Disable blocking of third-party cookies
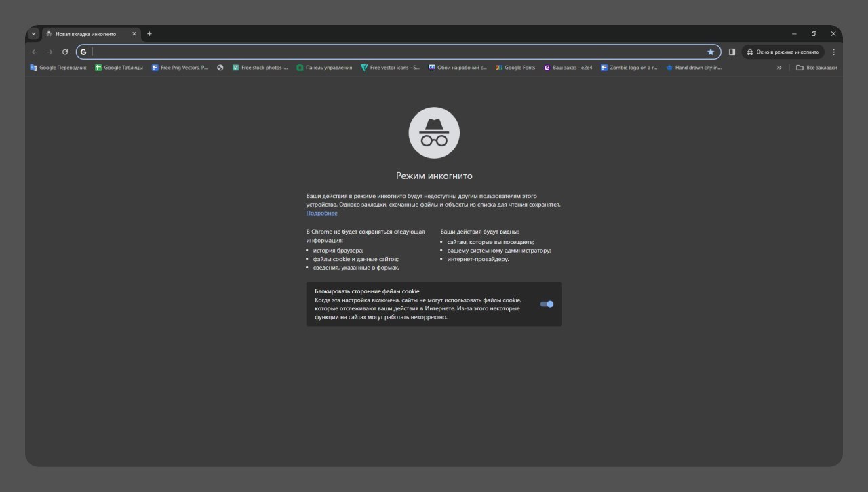 point(547,304)
